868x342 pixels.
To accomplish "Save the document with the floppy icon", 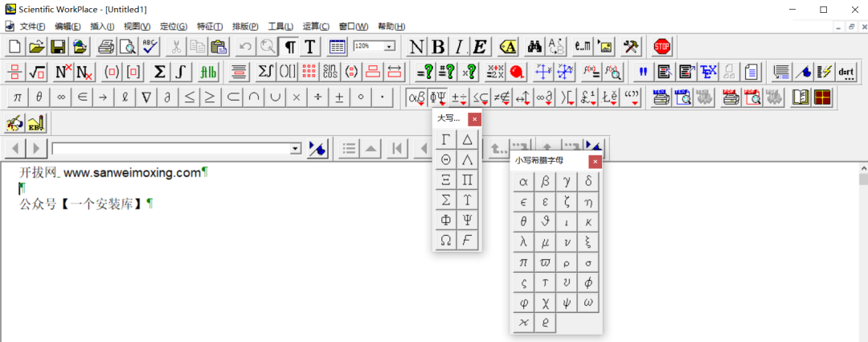I will point(59,47).
